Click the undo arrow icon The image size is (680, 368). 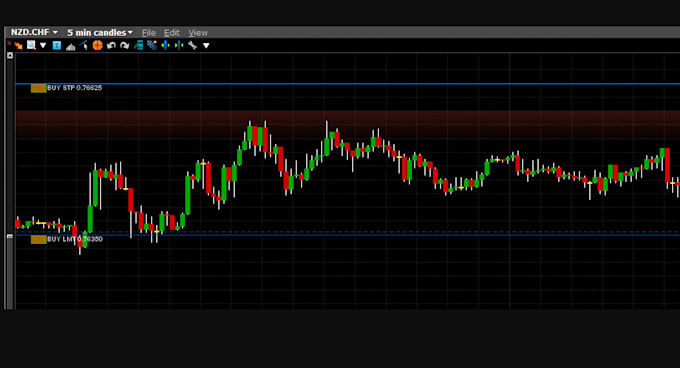click(x=111, y=46)
